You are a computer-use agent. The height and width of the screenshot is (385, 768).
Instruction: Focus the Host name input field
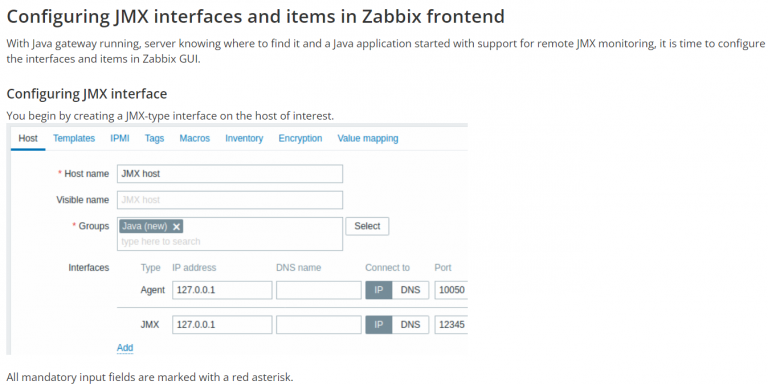click(230, 174)
